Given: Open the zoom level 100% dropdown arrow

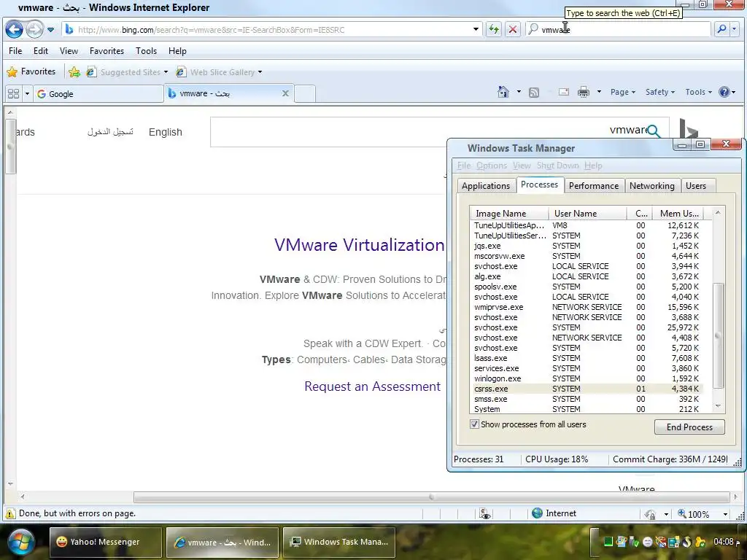Looking at the screenshot, I should tap(725, 514).
